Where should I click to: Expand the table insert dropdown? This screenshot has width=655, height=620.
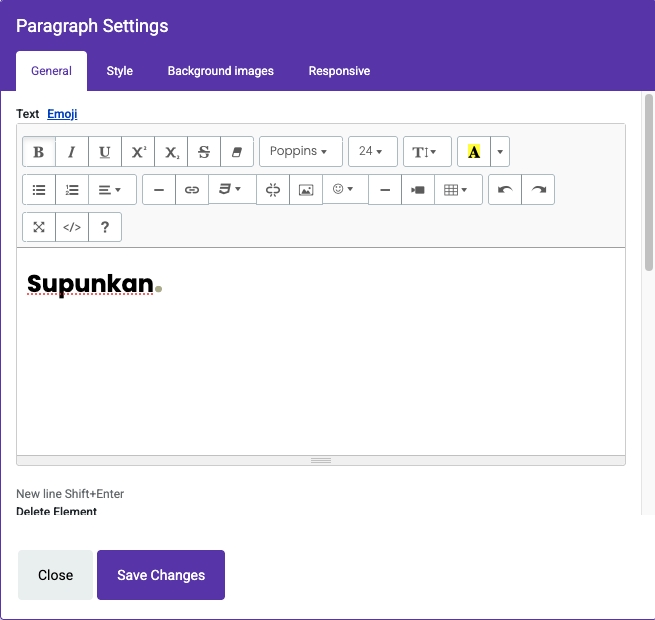click(x=457, y=190)
